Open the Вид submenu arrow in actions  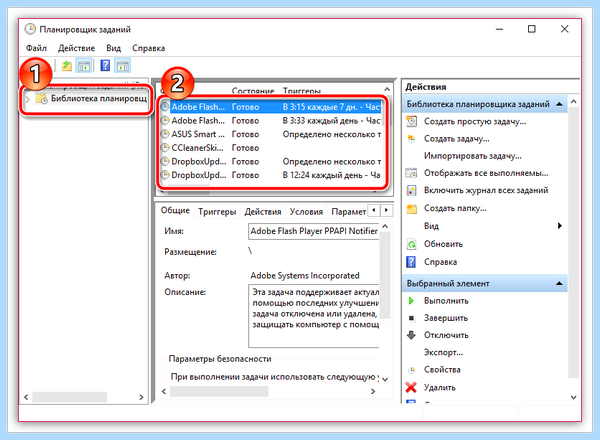click(x=560, y=226)
